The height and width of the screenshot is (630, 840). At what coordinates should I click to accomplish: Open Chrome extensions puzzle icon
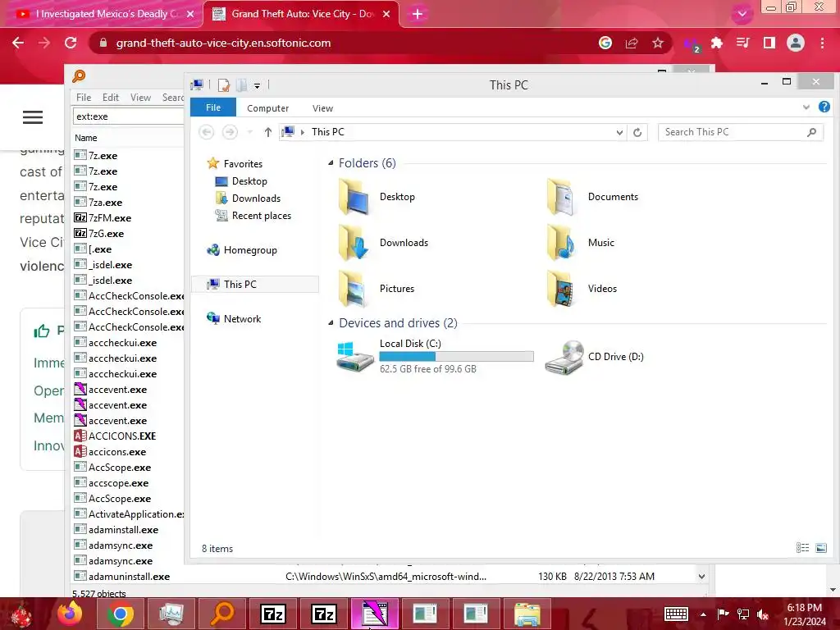(717, 43)
